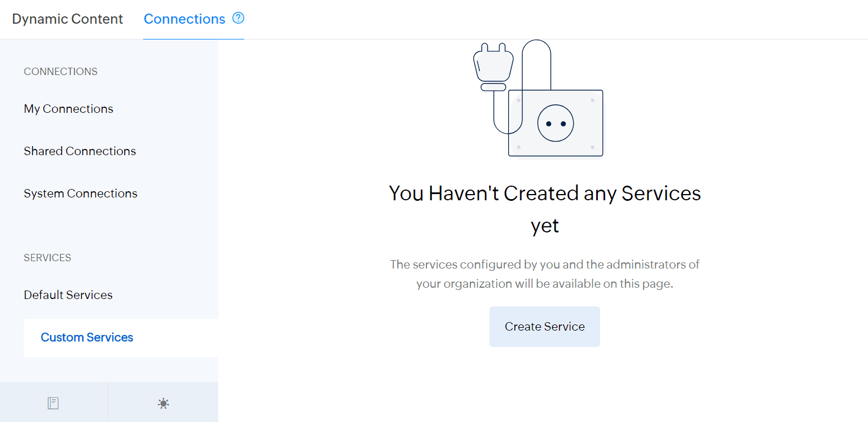Click the word "yet" under the heading

pyautogui.click(x=544, y=226)
